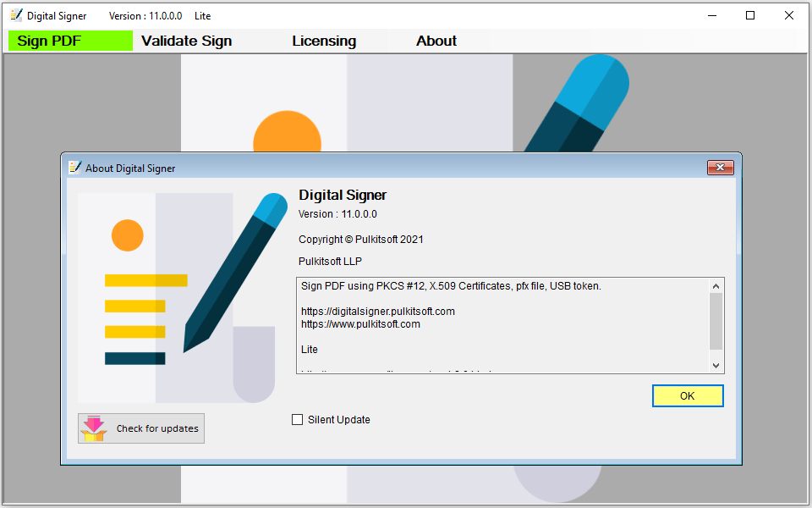Click the pen and document logo image in dialog

coord(183,297)
